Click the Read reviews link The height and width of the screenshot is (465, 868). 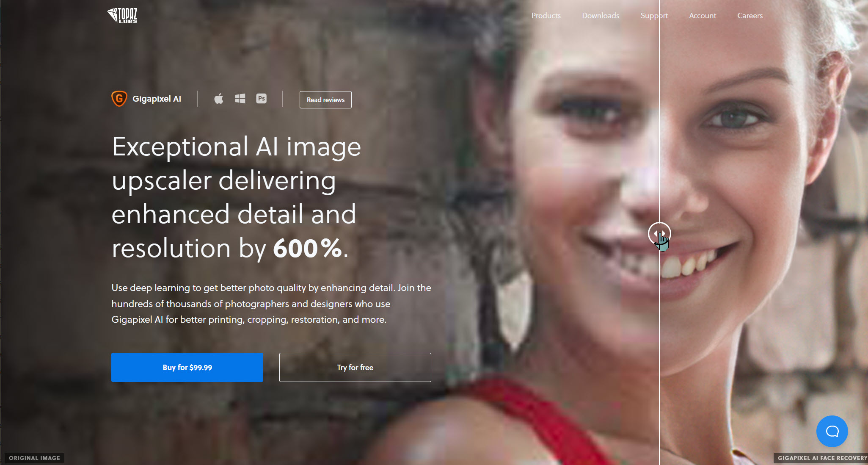(325, 100)
